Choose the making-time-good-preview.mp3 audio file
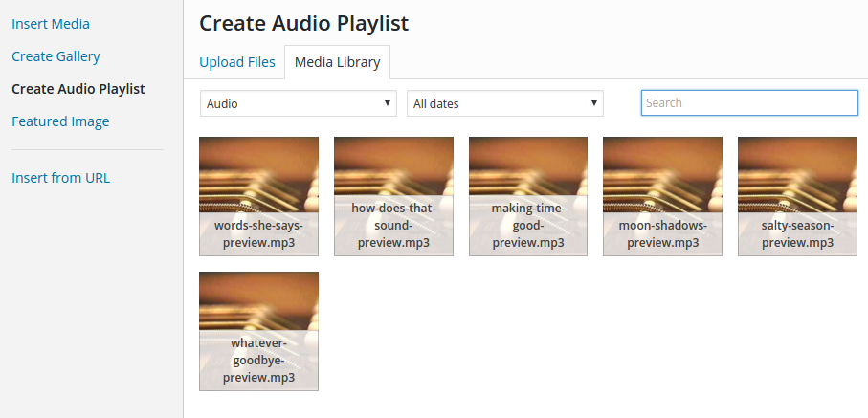 point(528,196)
